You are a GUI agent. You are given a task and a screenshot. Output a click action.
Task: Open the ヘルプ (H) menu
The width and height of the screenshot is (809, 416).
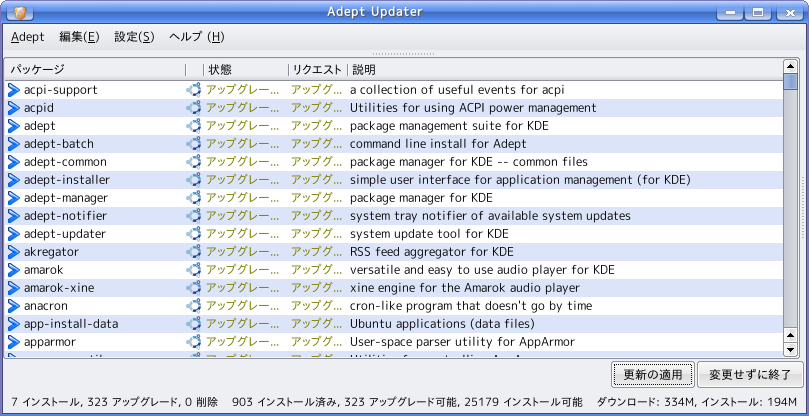(197, 37)
